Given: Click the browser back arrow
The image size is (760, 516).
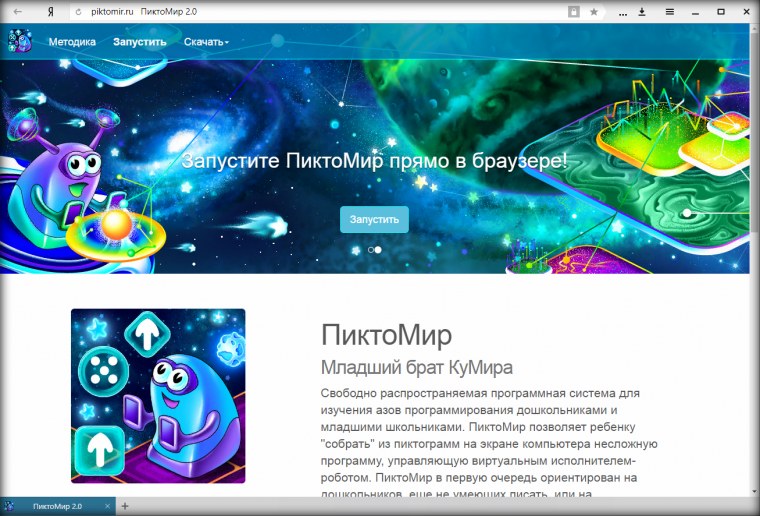Looking at the screenshot, I should 18,12.
